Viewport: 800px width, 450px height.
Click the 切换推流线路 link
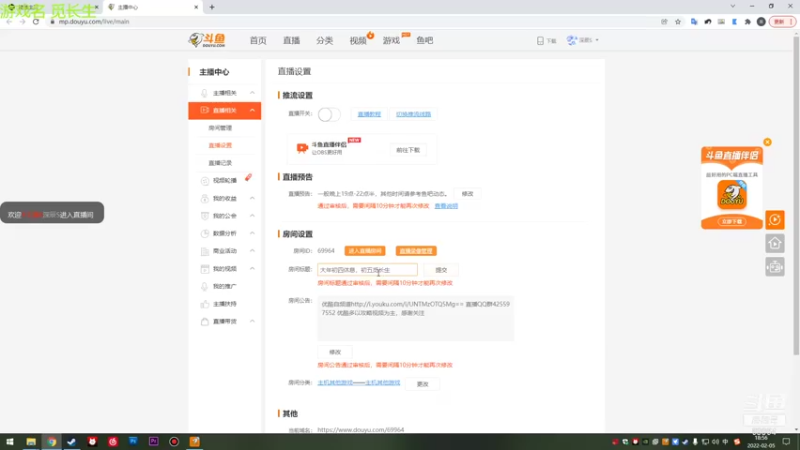coord(413,114)
